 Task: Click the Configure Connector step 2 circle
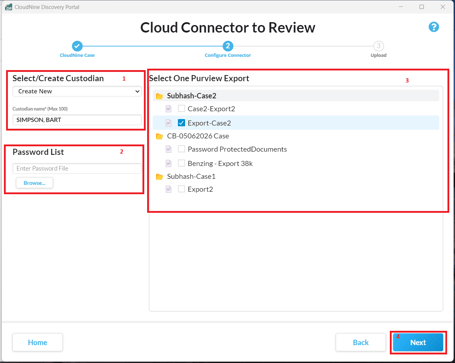(228, 46)
